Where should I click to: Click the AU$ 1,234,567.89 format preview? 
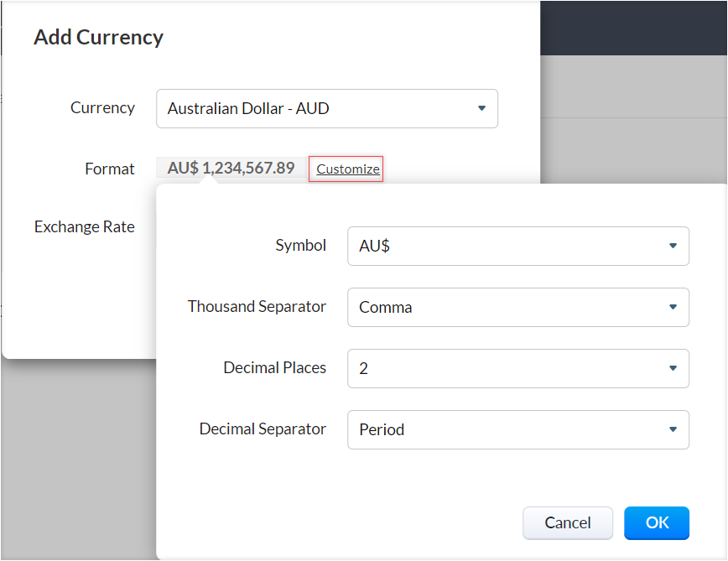click(x=231, y=168)
